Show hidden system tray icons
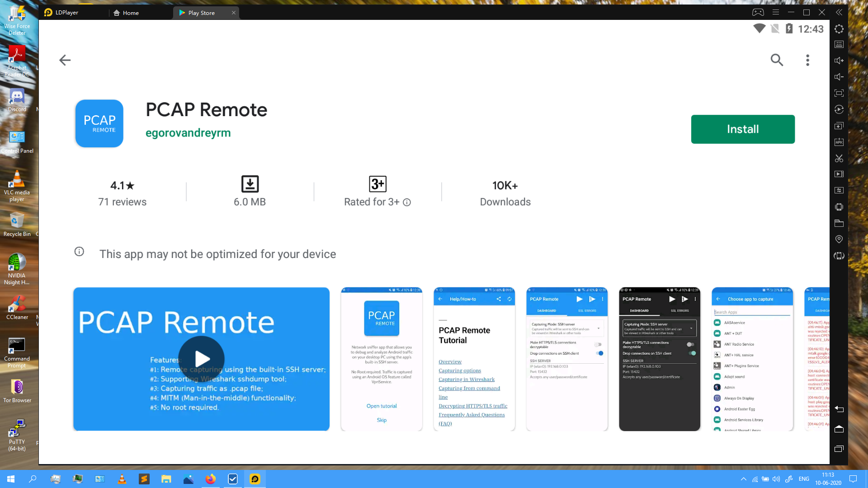Screen dimensions: 868x488 pyautogui.click(x=743, y=479)
